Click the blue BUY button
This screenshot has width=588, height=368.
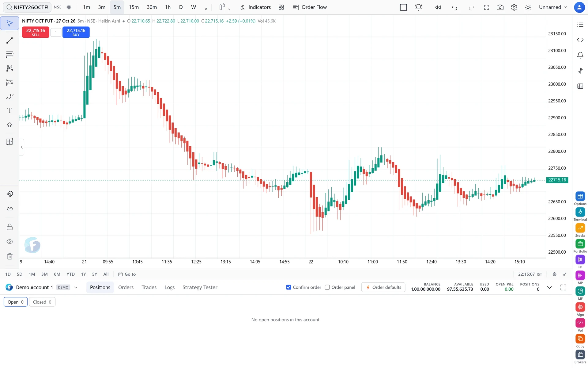(76, 32)
